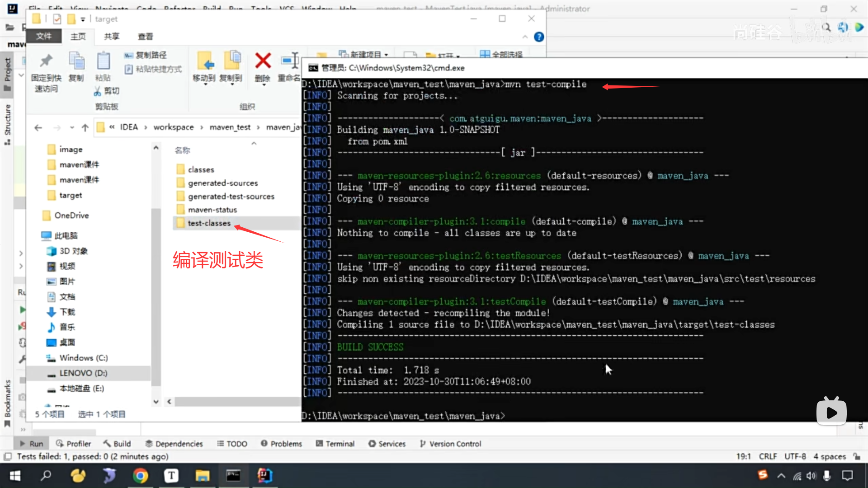
Task: Open Chrome from the Windows taskbar
Action: click(x=140, y=475)
